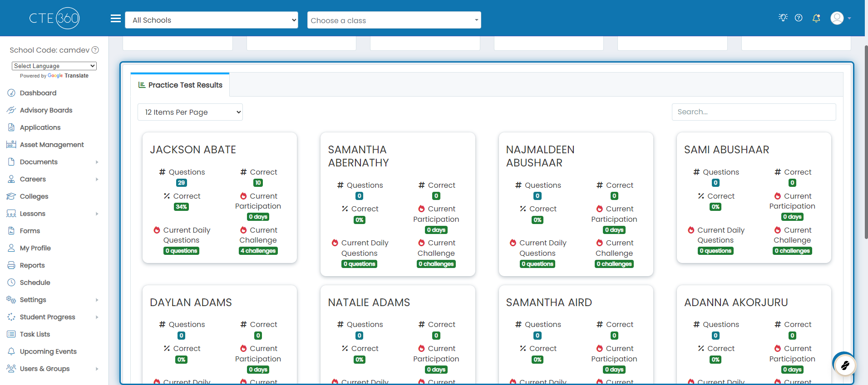This screenshot has width=868, height=385.
Task: Click the Dashboard icon in sidebar
Action: [11, 93]
